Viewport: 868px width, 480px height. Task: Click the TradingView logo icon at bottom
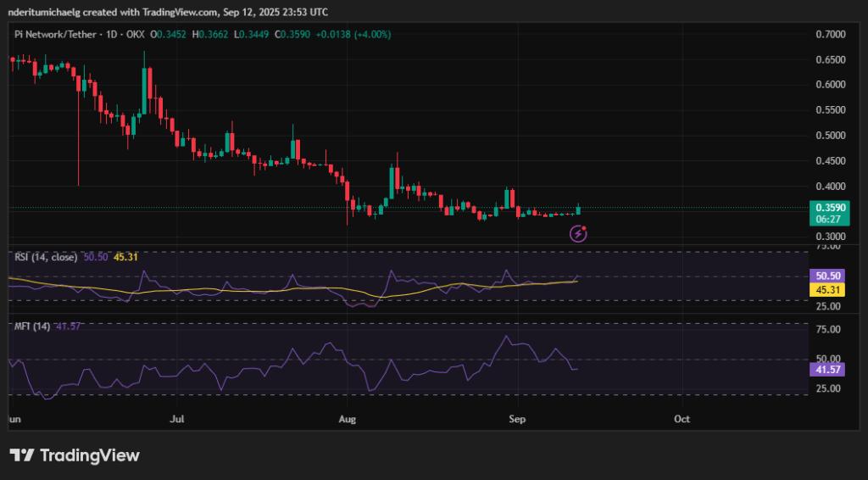coord(22,455)
